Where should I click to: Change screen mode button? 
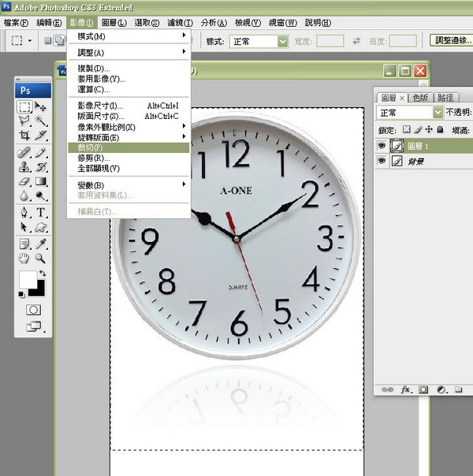[x=33, y=326]
